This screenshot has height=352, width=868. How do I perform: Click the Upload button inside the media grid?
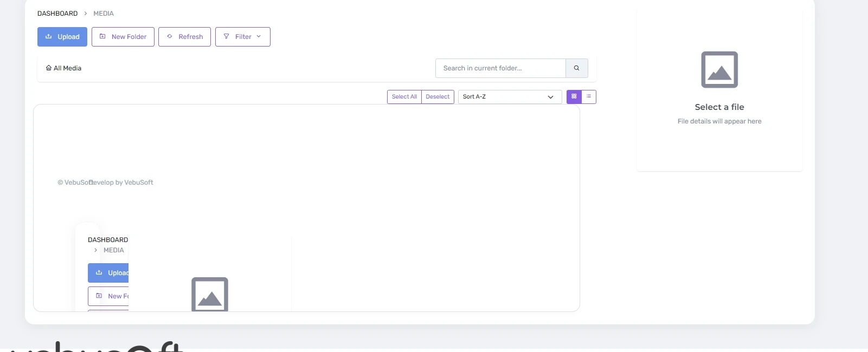[109, 273]
